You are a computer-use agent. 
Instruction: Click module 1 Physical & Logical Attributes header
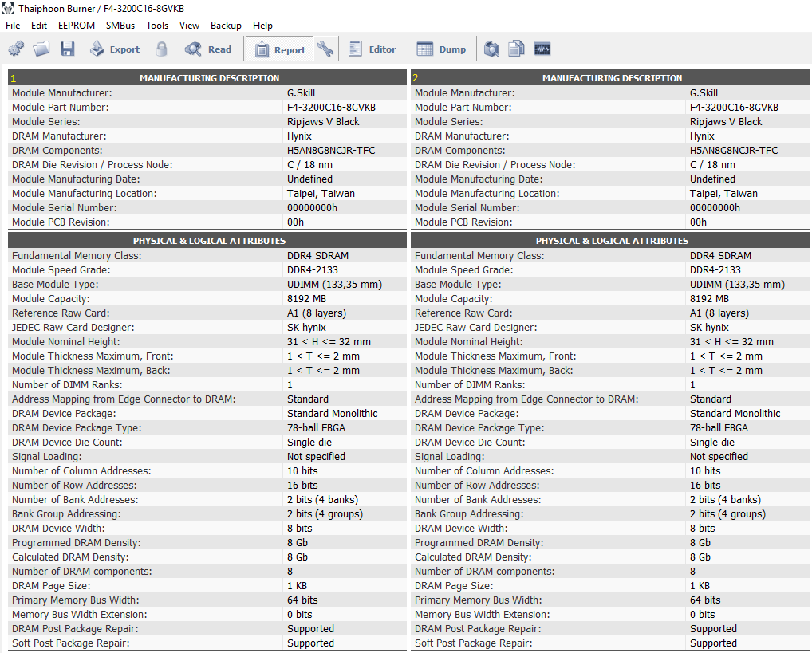(x=207, y=241)
